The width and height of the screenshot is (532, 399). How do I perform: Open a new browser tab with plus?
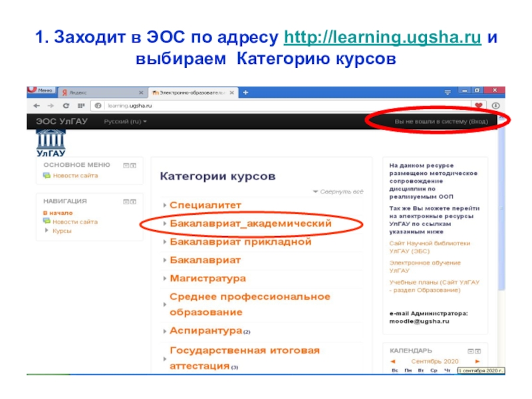pos(245,92)
